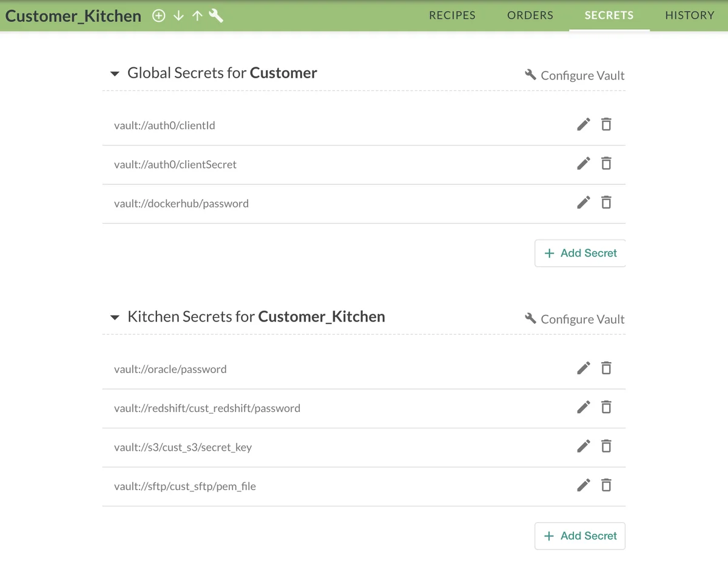Delete the vault://dockerhub/password secret
The image size is (728, 569).
point(606,202)
